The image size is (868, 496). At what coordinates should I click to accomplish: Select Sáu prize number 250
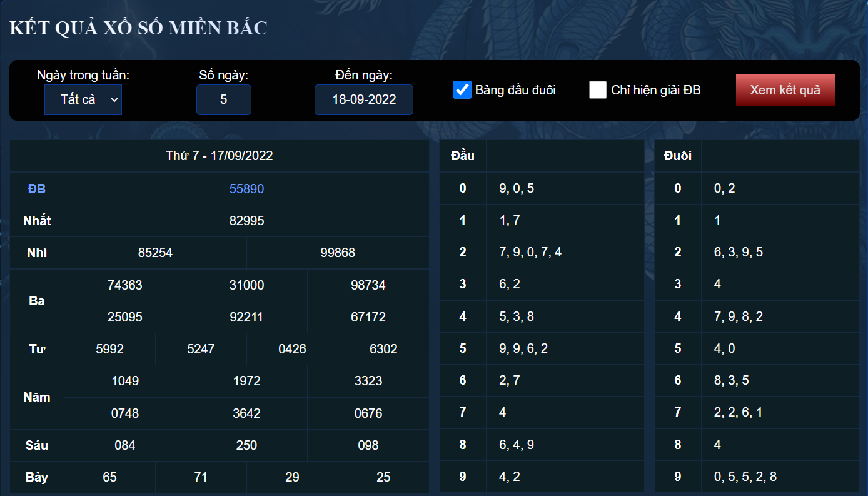point(246,445)
